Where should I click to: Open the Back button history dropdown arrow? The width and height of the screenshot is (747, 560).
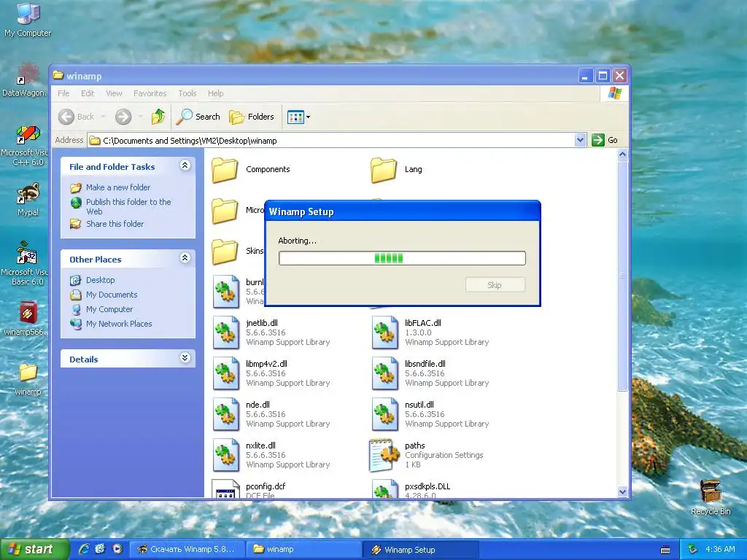coord(104,117)
